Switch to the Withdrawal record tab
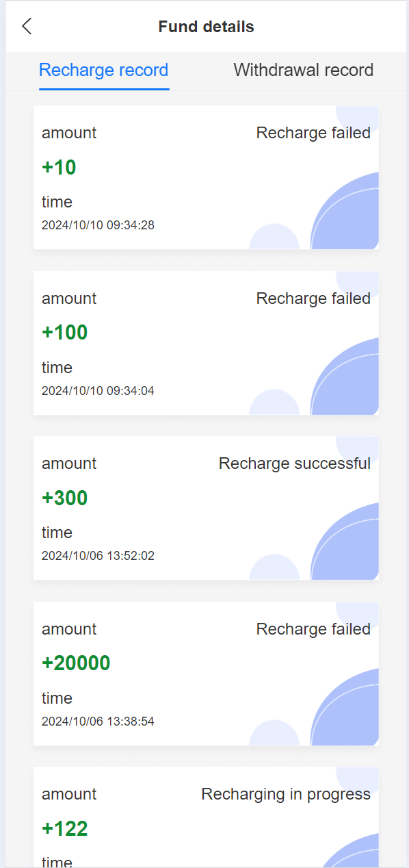 click(304, 70)
